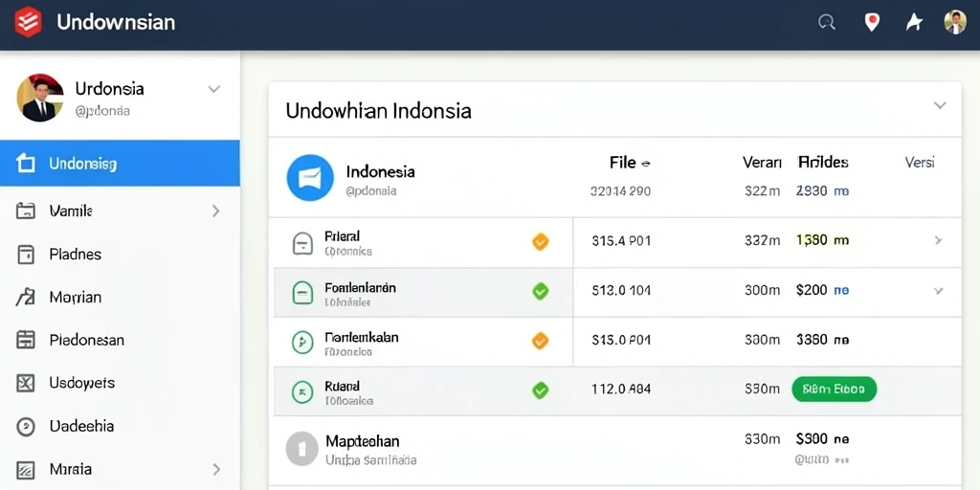Click the Foarlenlanán row icon
Screen dimensions: 980x490
click(x=302, y=293)
